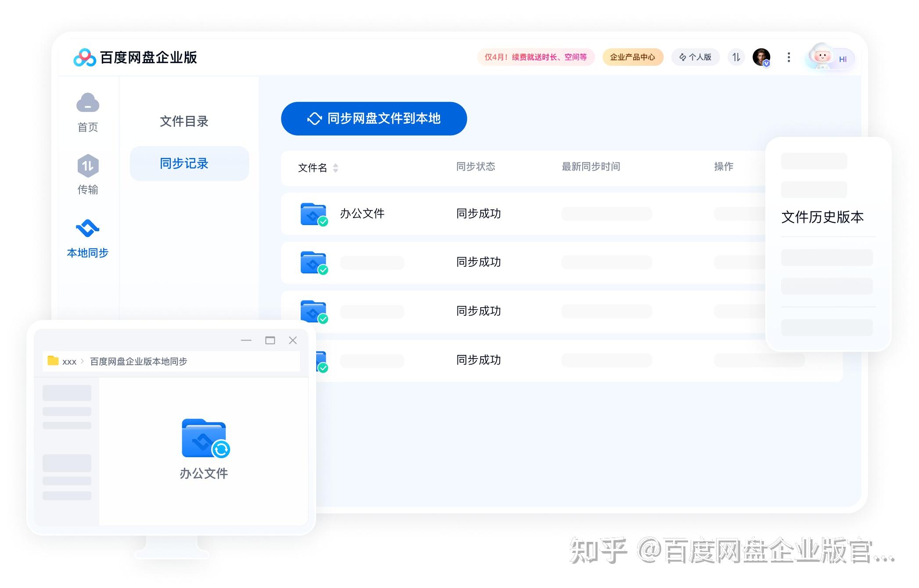Screen dimensions: 919x588
Task: Click the Baidu Netdisk logo at top left
Action: tap(85, 57)
